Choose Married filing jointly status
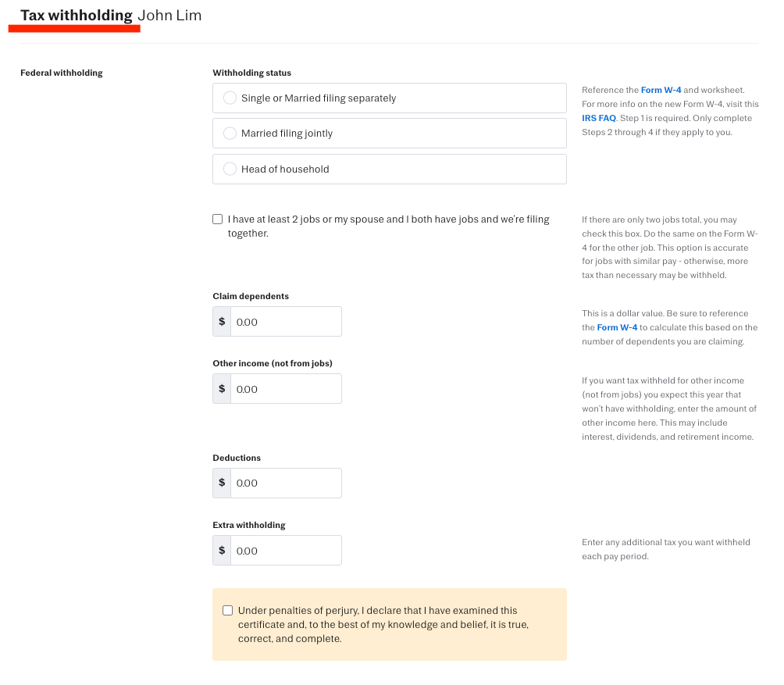The width and height of the screenshot is (784, 685). click(x=230, y=134)
